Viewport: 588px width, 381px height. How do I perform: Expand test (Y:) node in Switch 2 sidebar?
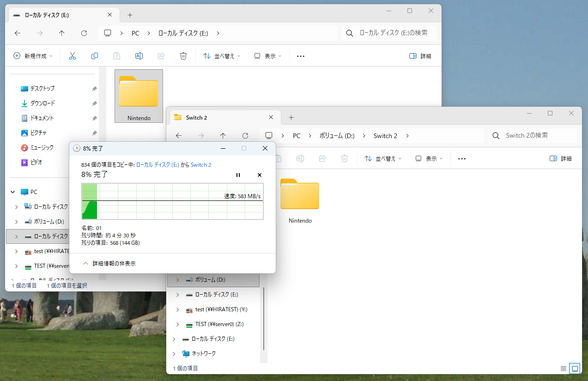pos(178,309)
